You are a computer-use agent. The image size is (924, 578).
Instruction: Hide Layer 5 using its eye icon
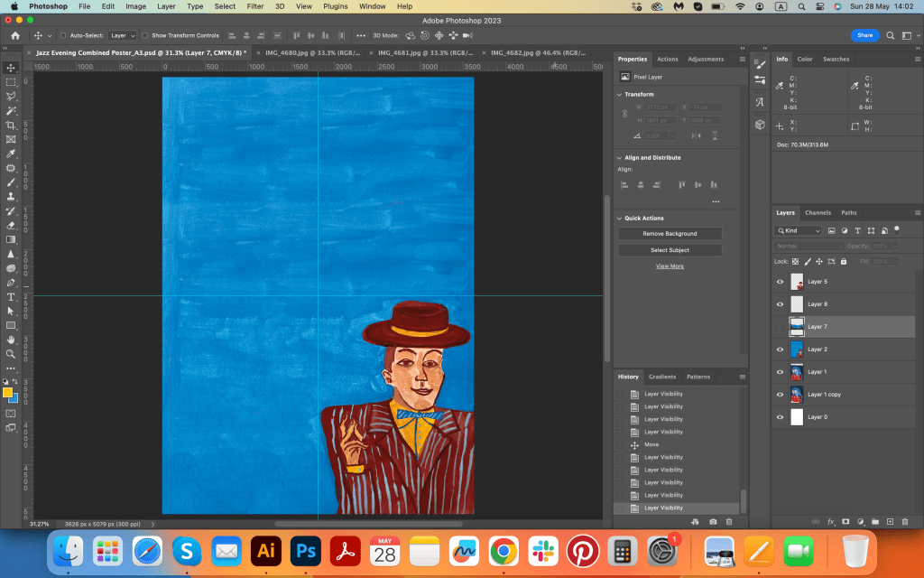781,282
